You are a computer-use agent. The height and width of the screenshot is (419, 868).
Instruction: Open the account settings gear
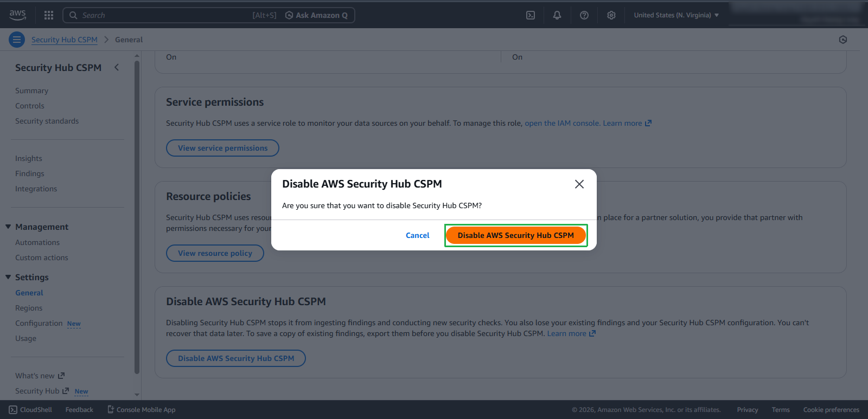pos(611,15)
